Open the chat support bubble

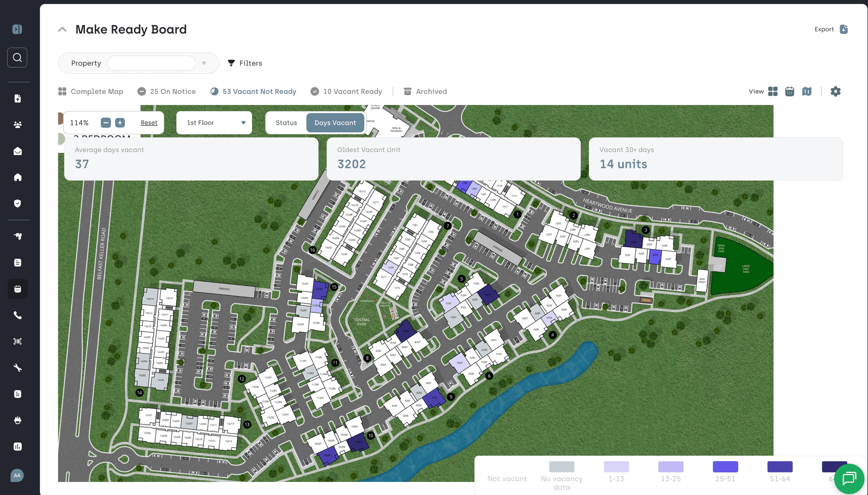tap(849, 478)
